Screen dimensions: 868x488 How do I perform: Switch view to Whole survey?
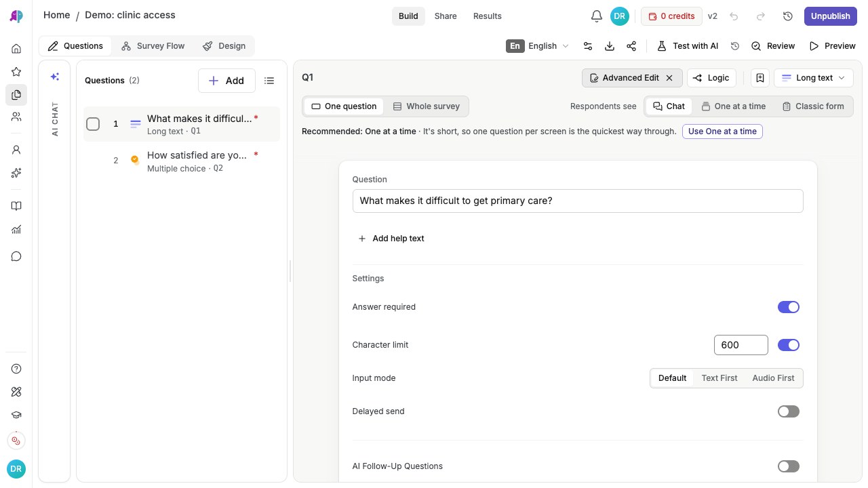(x=426, y=106)
